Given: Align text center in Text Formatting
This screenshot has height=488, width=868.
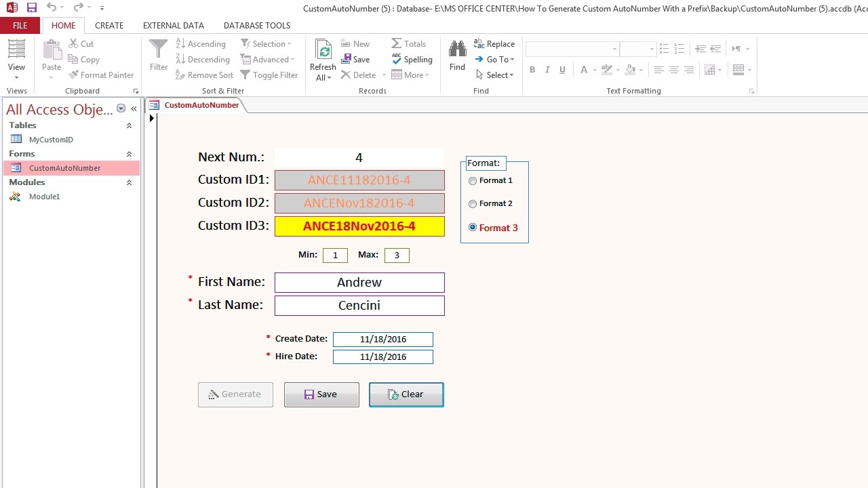Looking at the screenshot, I should click(674, 70).
